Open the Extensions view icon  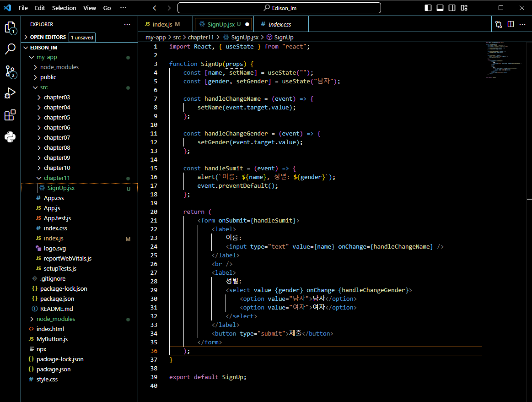(x=10, y=115)
